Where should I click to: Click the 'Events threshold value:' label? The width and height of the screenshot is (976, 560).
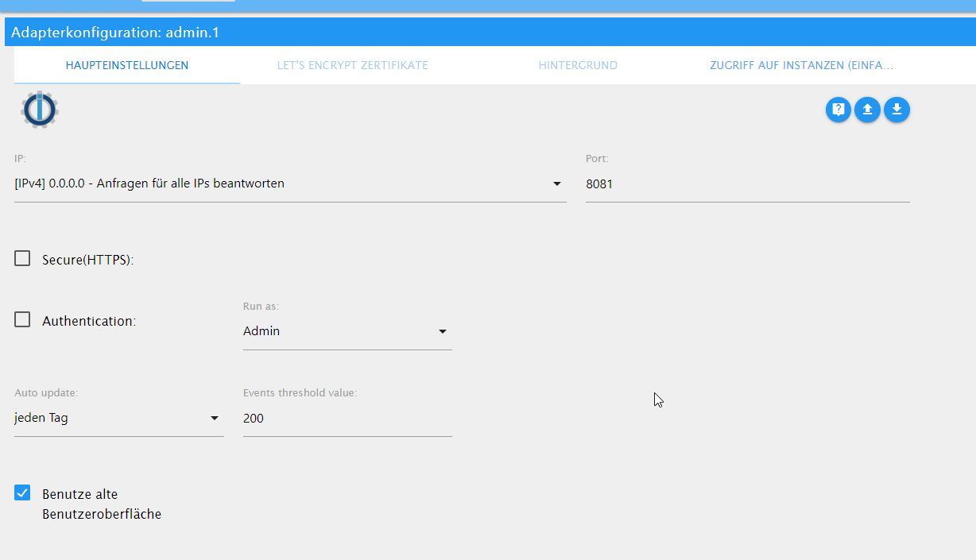[300, 393]
